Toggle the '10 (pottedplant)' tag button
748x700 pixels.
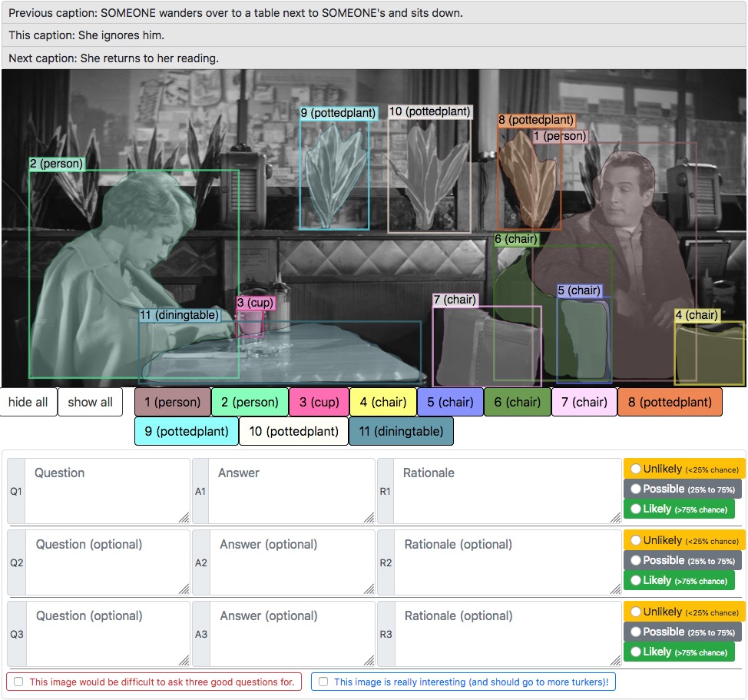[294, 431]
